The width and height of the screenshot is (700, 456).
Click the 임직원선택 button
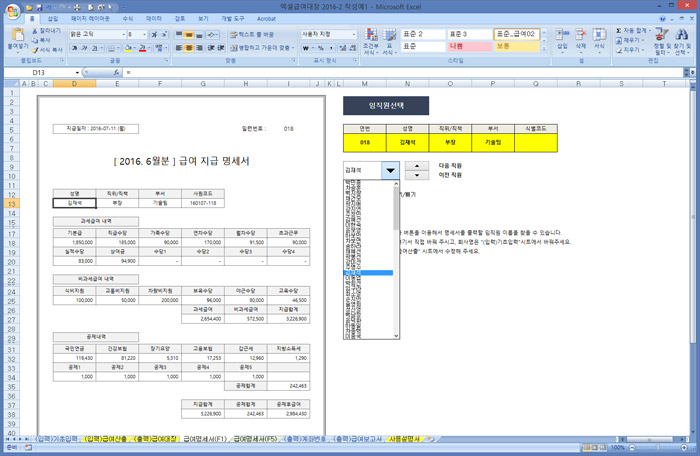[x=386, y=106]
